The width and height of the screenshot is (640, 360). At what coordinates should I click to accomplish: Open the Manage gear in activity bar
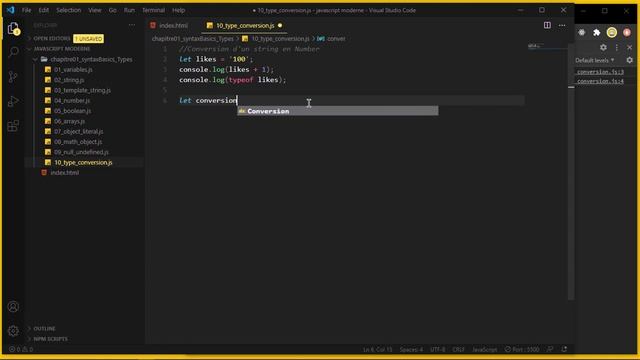pos(13,331)
